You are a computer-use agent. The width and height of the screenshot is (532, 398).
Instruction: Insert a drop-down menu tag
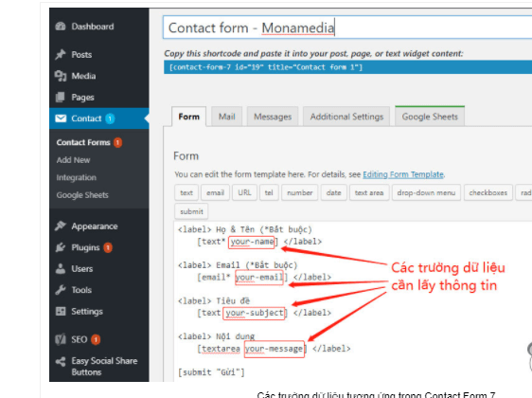point(426,192)
